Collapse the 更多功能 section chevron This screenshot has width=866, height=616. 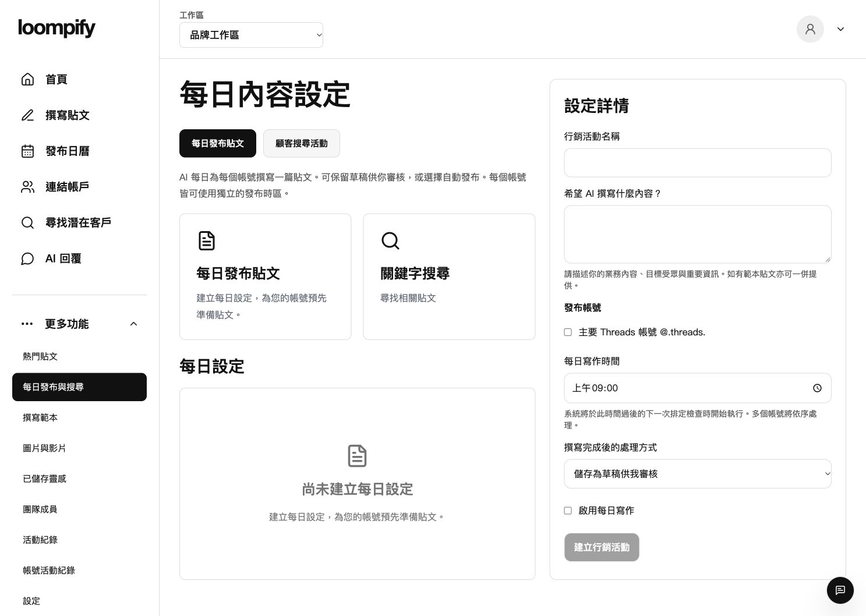(x=133, y=324)
